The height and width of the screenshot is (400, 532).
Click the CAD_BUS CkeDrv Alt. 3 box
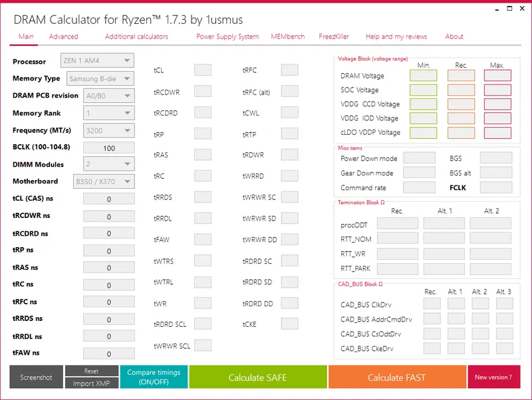click(x=505, y=348)
